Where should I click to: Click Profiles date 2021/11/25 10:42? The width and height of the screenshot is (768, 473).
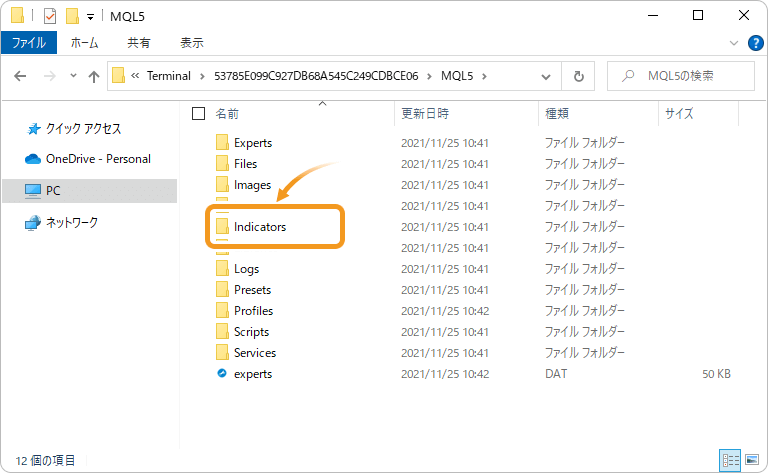[x=445, y=311]
